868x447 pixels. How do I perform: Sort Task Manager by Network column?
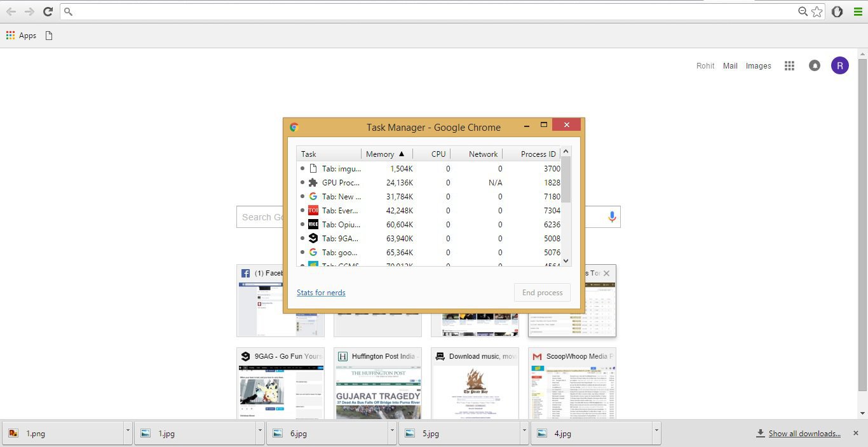477,154
